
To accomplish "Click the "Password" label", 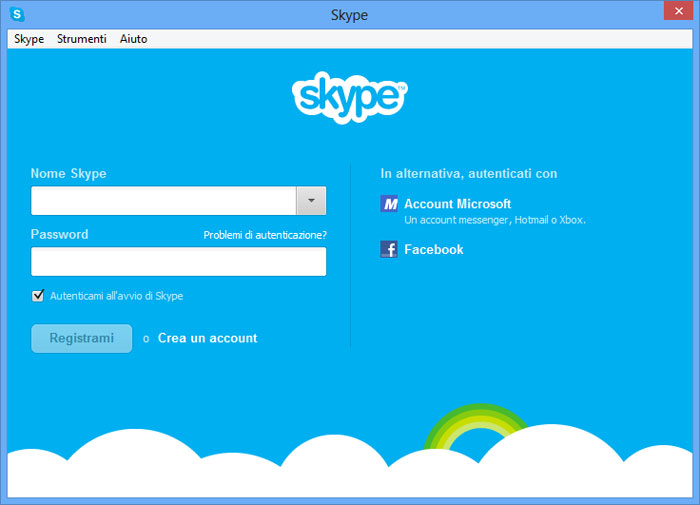I will [x=59, y=234].
